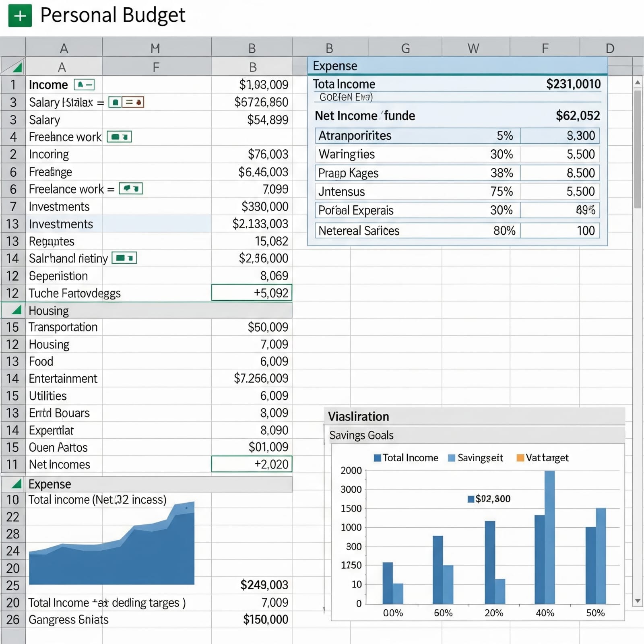
Task: Click Waringties in Expense panel
Action: 347,154
